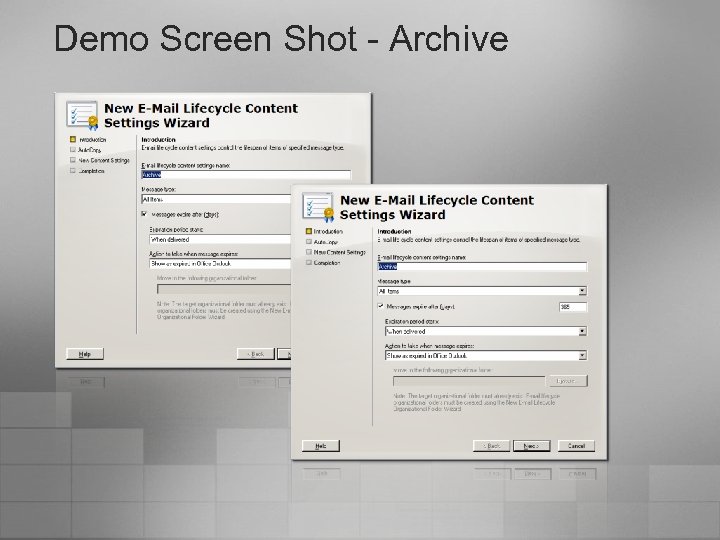
Task: Click Back button in back wizard
Action: coord(256,354)
